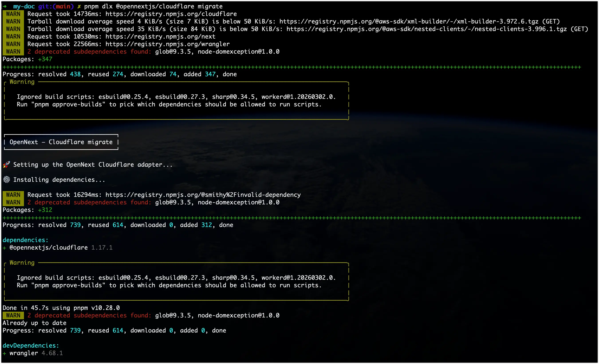The width and height of the screenshot is (599, 364).
Task: Click the devDependencies: heading
Action: (x=31, y=346)
